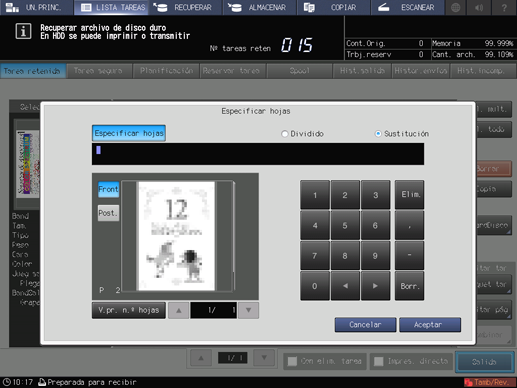Go to previous preview page with up arrow

pos(179,310)
